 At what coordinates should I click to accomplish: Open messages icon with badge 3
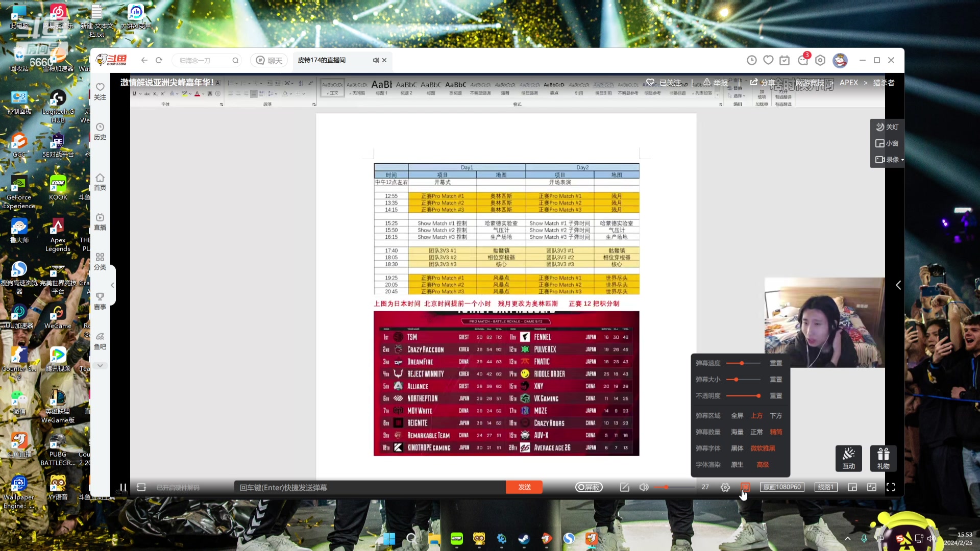[x=803, y=59]
